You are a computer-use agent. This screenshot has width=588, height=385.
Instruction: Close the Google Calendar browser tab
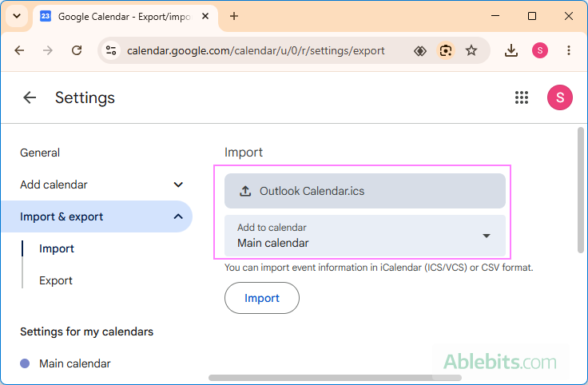click(205, 16)
